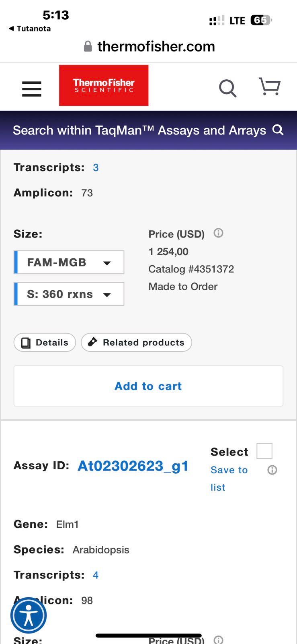Open the hamburger navigation menu
The height and width of the screenshot is (644, 297).
click(x=32, y=89)
